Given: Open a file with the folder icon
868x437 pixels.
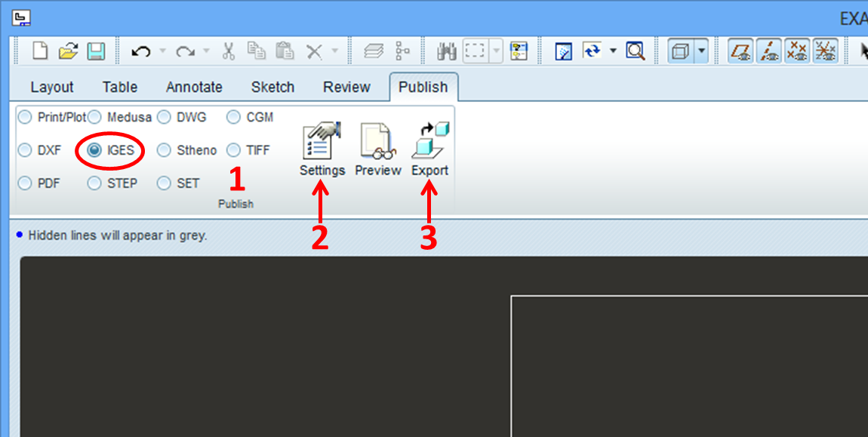Looking at the screenshot, I should (x=68, y=51).
